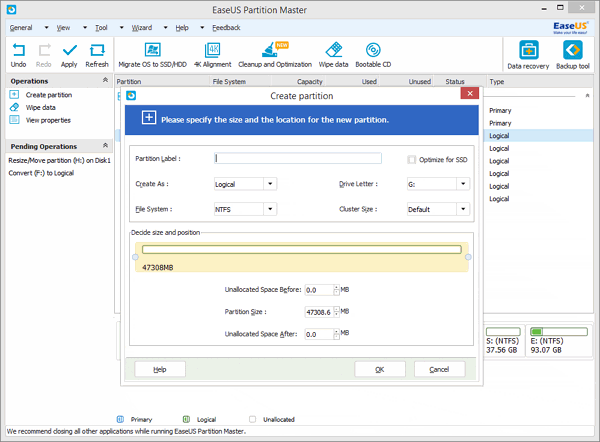Click the Partition Size spinner arrows

coord(336,312)
